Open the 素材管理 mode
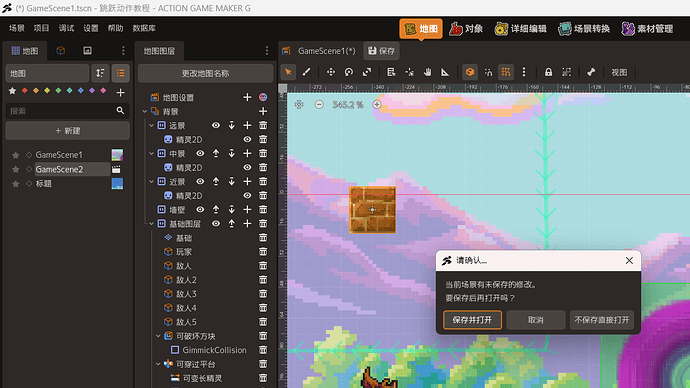The width and height of the screenshot is (690, 388). point(647,29)
